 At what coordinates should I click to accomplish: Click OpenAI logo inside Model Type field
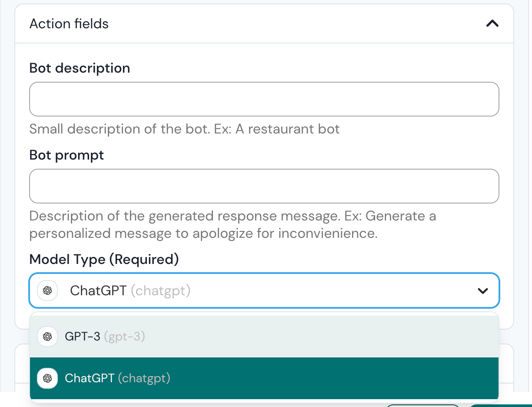(x=48, y=290)
